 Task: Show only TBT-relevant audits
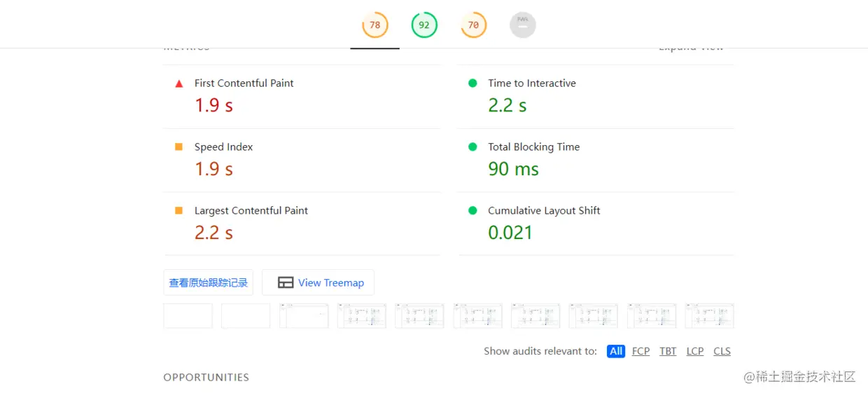click(668, 351)
